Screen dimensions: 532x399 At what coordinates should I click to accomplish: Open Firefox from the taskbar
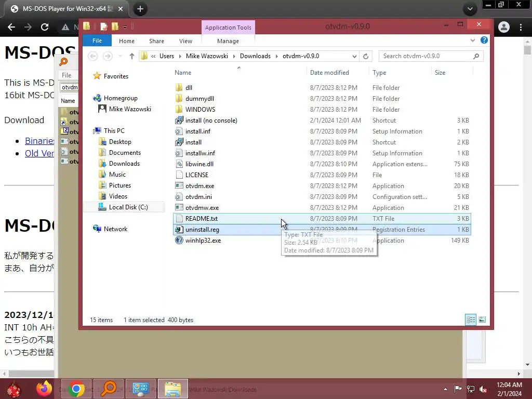pyautogui.click(x=44, y=389)
